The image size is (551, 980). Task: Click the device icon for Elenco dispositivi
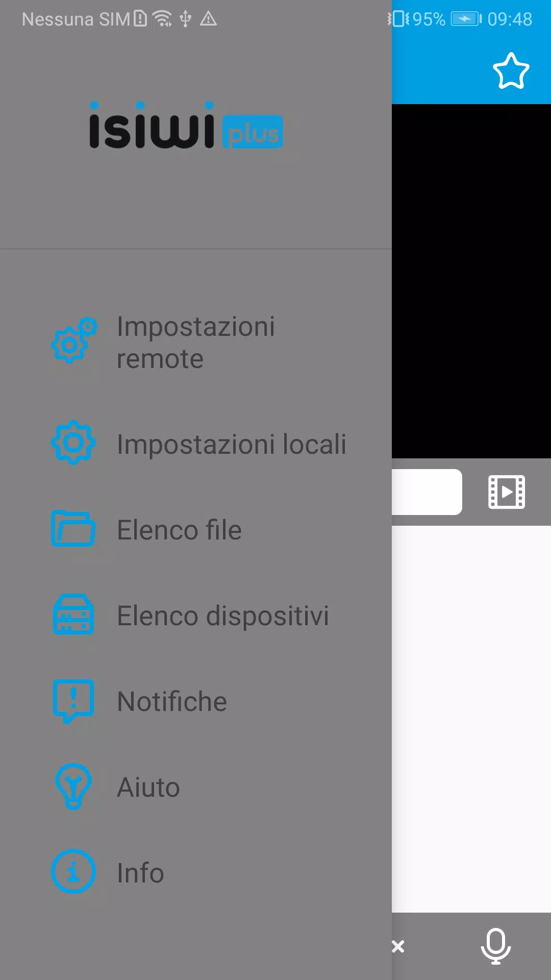[x=73, y=614]
